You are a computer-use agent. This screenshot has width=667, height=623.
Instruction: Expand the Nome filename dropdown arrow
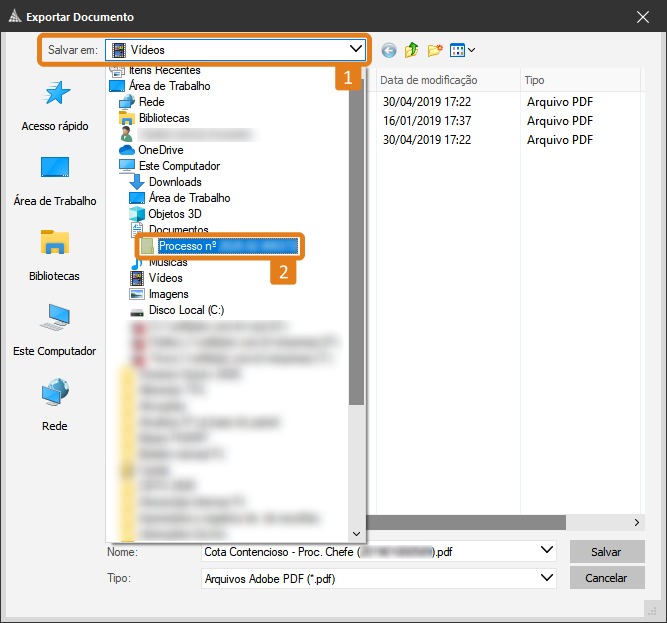pyautogui.click(x=546, y=551)
